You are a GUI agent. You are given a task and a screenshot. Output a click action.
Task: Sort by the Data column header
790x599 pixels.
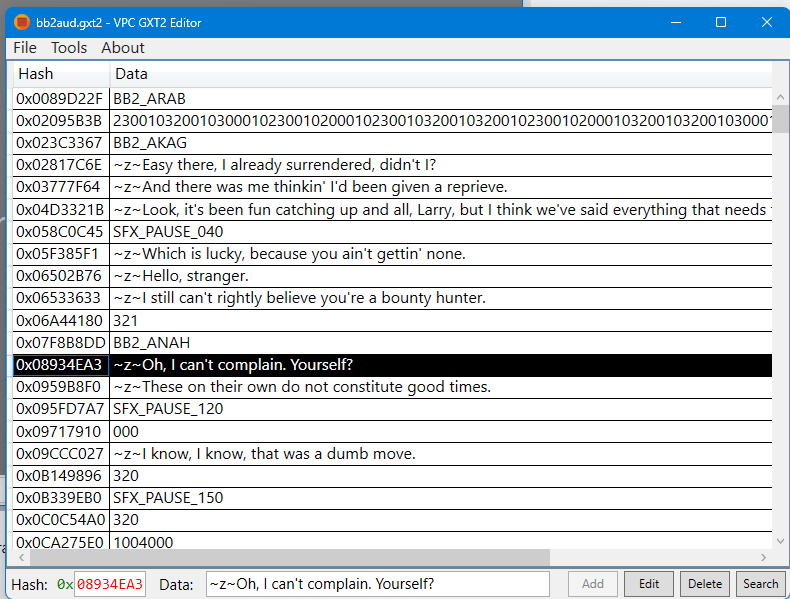tap(441, 74)
